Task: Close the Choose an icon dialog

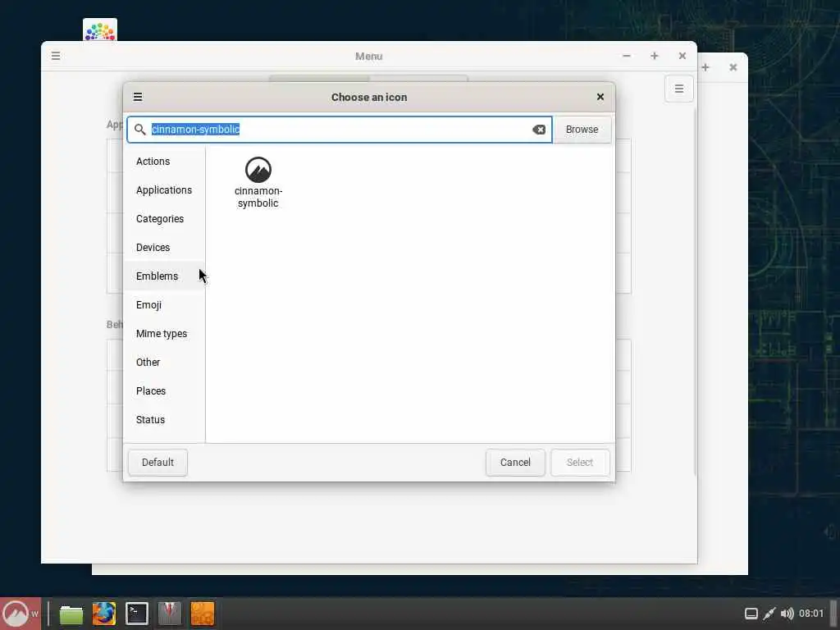Action: [x=600, y=97]
